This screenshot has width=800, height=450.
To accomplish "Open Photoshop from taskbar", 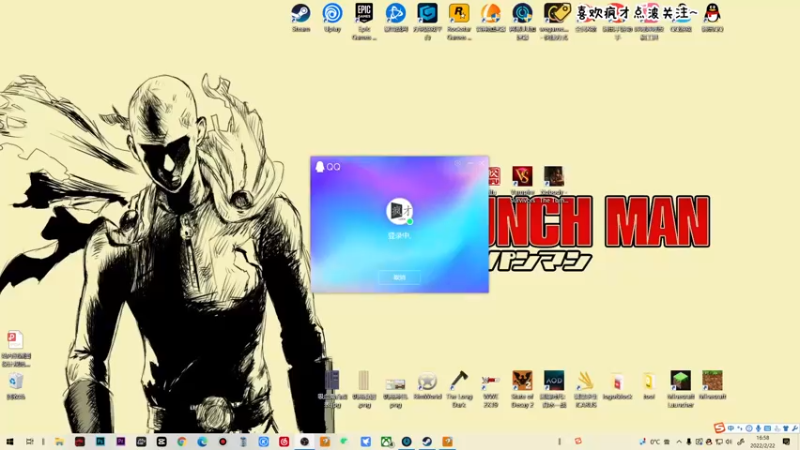I will [x=100, y=442].
